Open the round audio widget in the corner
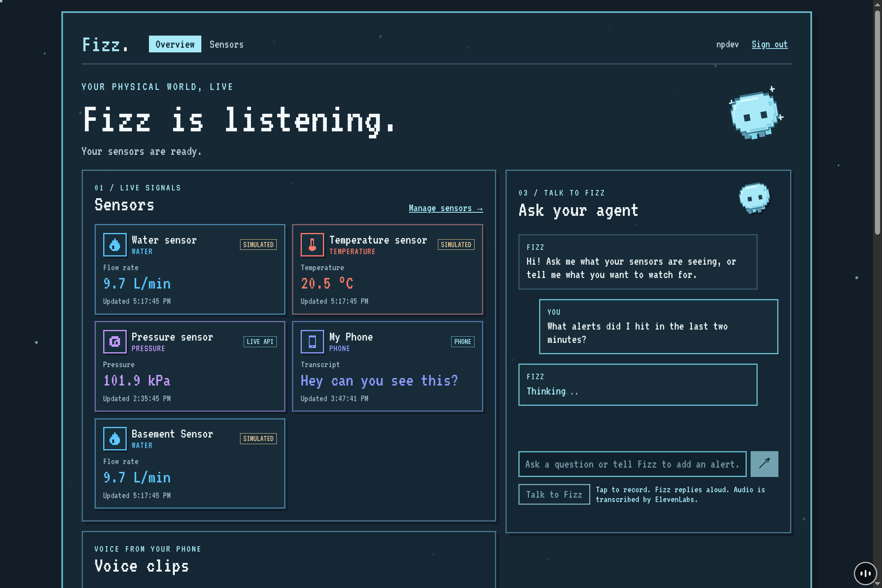 (x=865, y=573)
